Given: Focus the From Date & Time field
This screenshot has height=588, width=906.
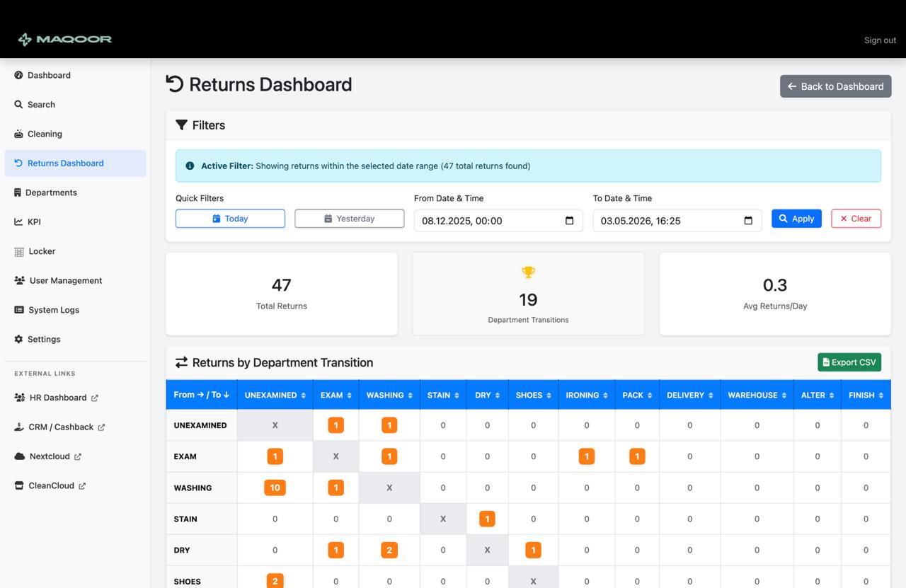Looking at the screenshot, I should (x=498, y=221).
